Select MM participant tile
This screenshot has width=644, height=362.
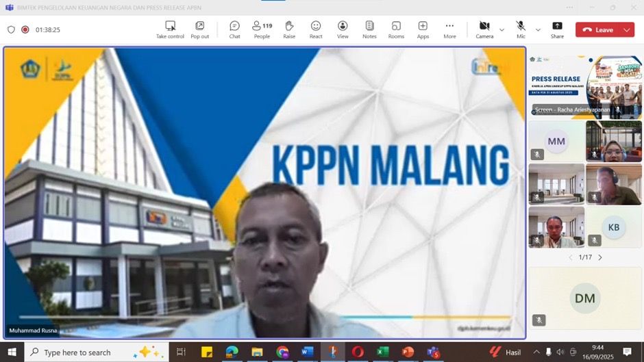[x=556, y=141]
